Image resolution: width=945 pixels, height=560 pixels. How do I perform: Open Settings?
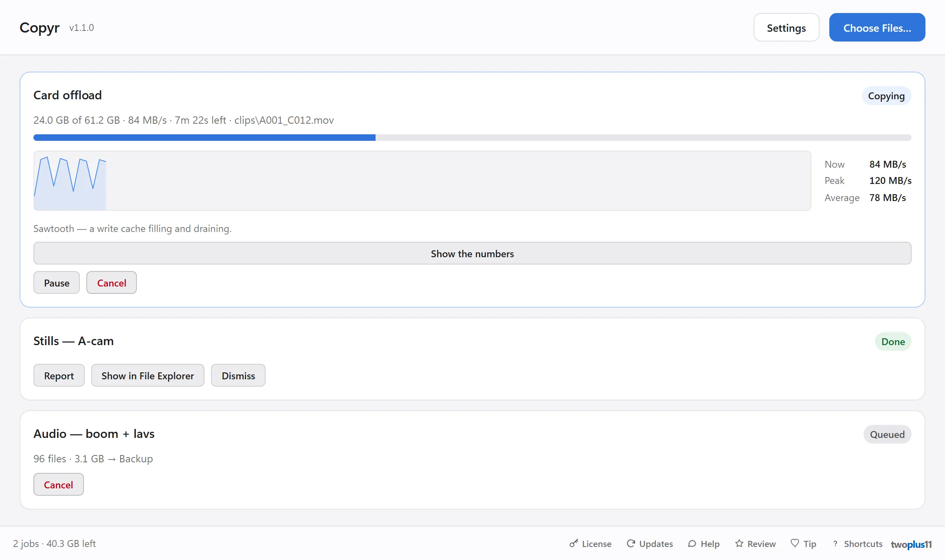pyautogui.click(x=786, y=27)
